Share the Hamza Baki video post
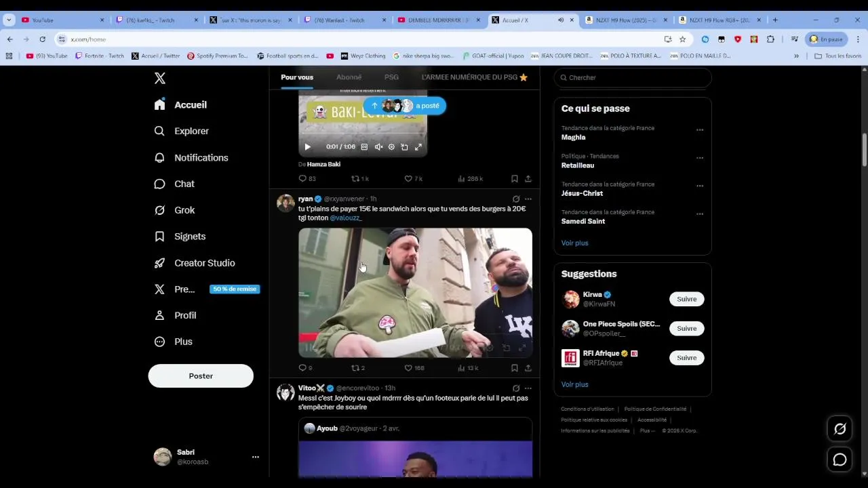This screenshot has height=488, width=868. [x=528, y=179]
